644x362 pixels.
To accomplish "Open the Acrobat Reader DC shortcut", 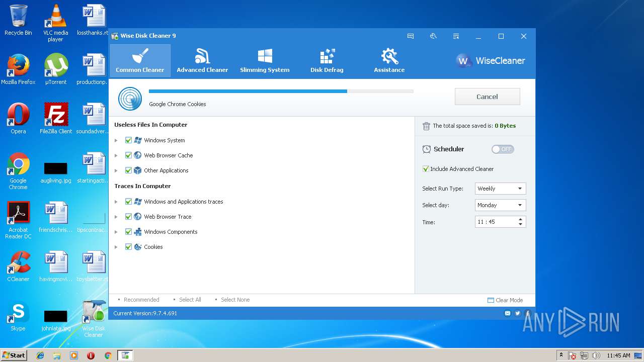I will [18, 220].
